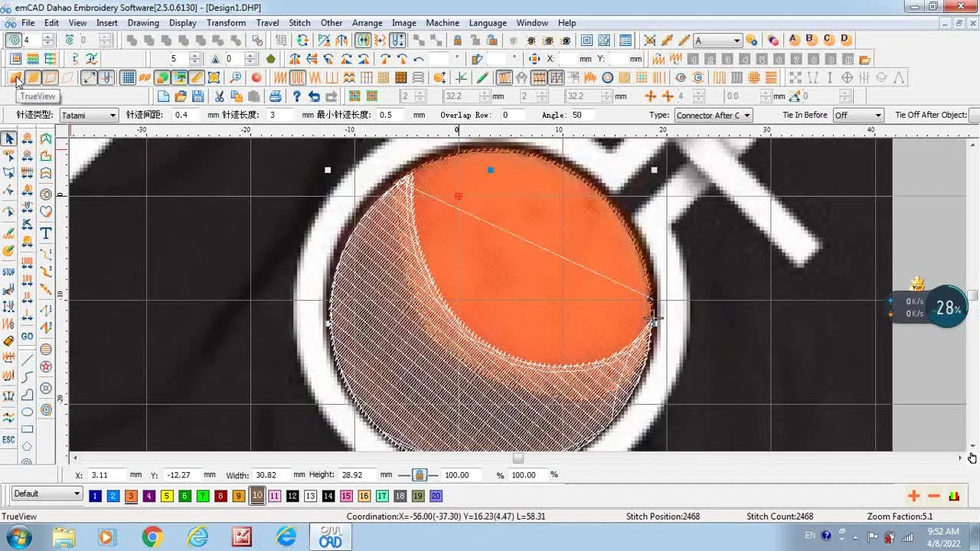Open the Stitch menu
This screenshot has height=551, width=980.
pos(299,22)
